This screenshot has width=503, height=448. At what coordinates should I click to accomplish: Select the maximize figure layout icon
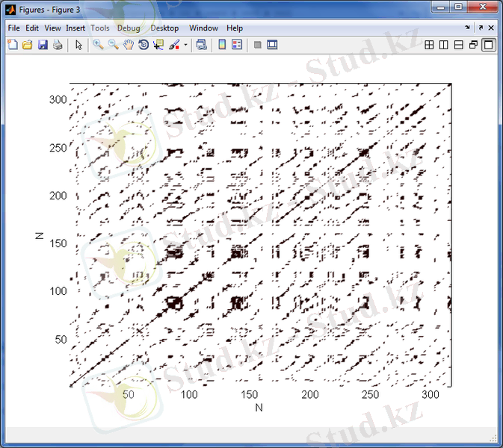click(x=489, y=45)
